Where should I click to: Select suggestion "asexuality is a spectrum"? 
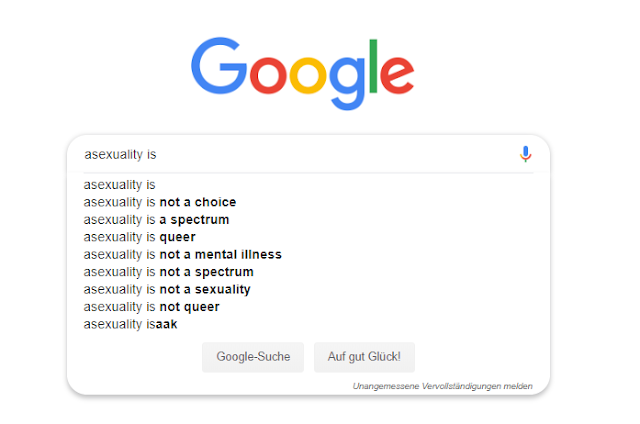coord(156,219)
